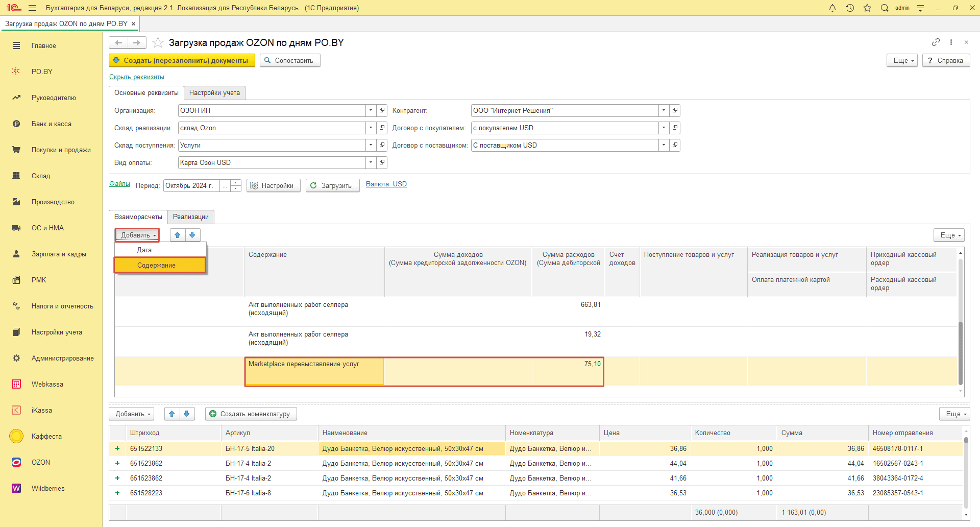The image size is (980, 527).
Task: Expand the Договор с поставщиком dropdown arrow
Action: point(664,145)
